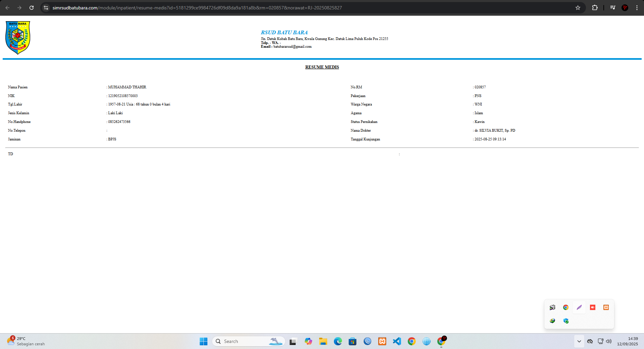
Task: Click visit date 2025-08-25 09:13:14
Action: (x=490, y=139)
